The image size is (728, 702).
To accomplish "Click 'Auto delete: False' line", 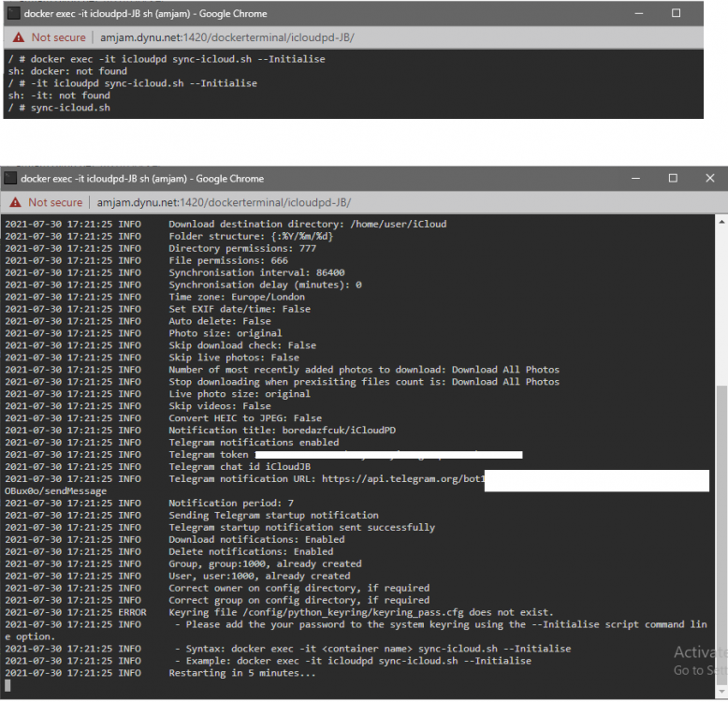I will pos(220,321).
